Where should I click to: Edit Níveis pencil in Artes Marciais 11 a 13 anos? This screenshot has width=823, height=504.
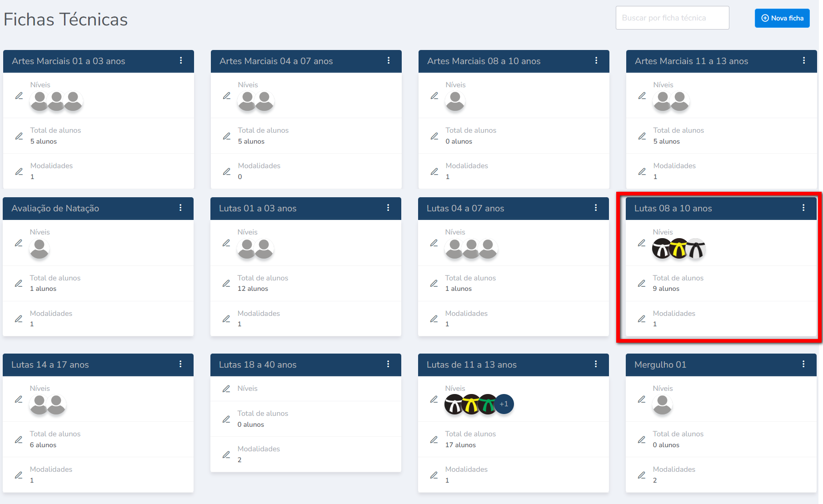coord(642,96)
